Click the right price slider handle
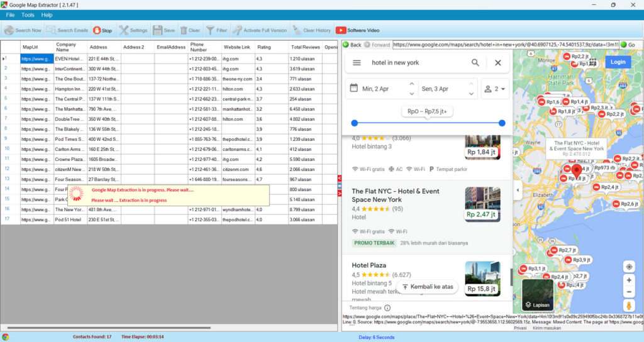 tap(502, 123)
